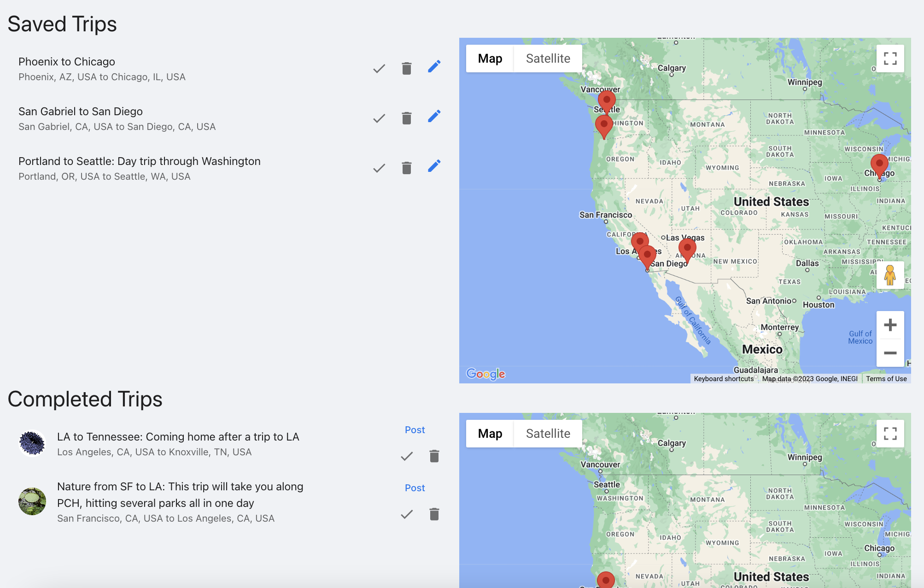Viewport: 924px width, 588px height.
Task: Delete San Gabriel to San Diego trip
Action: click(x=406, y=118)
